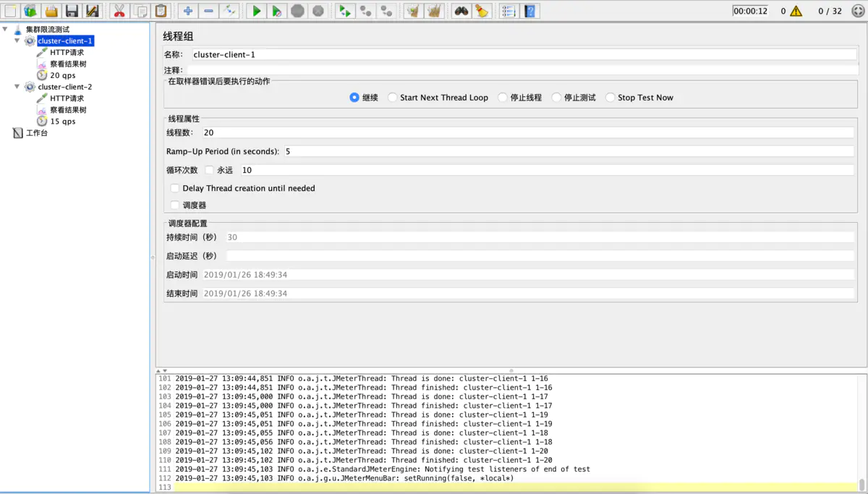Click the elapsed time 00:00:12 display
This screenshot has height=494, width=868.
[750, 11]
